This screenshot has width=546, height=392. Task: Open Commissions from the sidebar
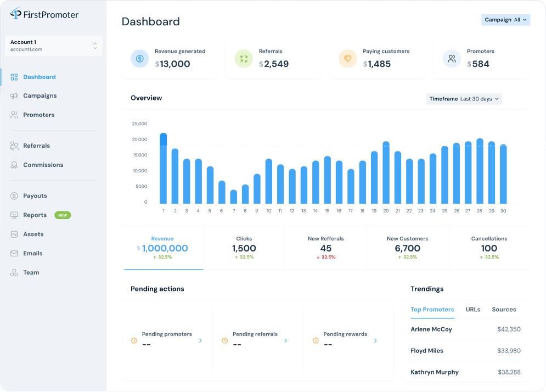click(43, 165)
